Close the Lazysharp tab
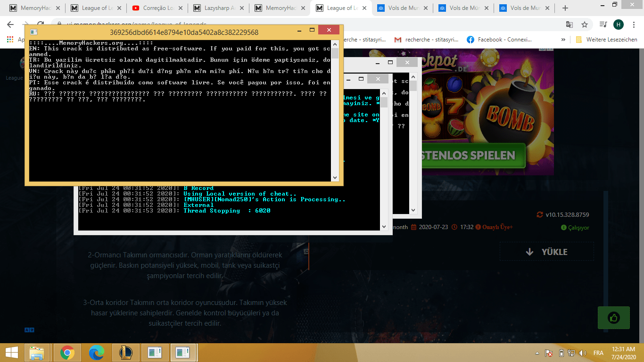This screenshot has height=362, width=644. point(241,8)
